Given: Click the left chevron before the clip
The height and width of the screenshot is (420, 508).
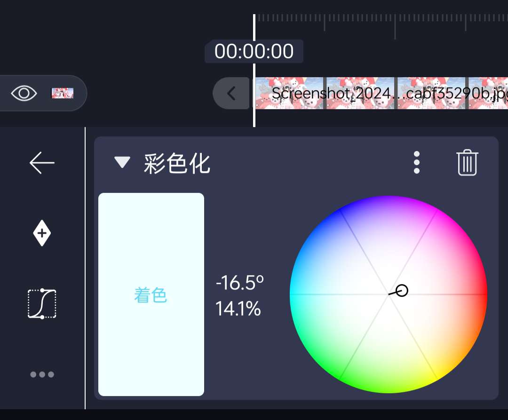Looking at the screenshot, I should (x=231, y=93).
